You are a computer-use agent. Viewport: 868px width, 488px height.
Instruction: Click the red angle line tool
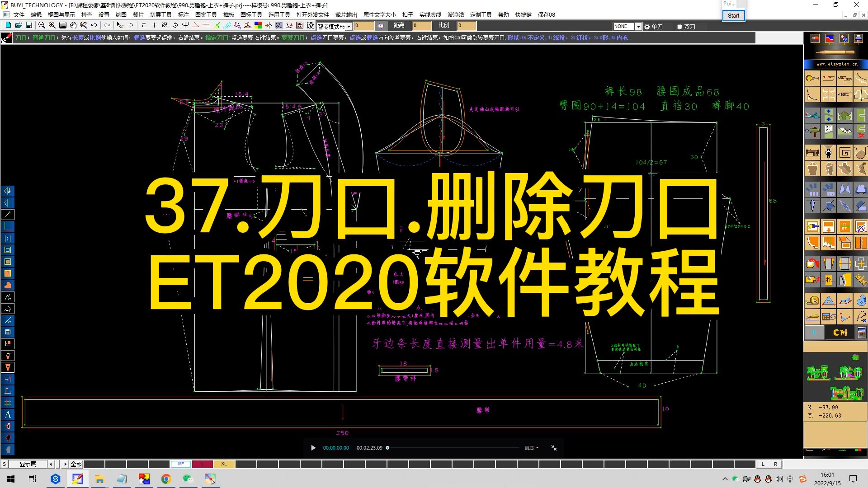[x=196, y=25]
